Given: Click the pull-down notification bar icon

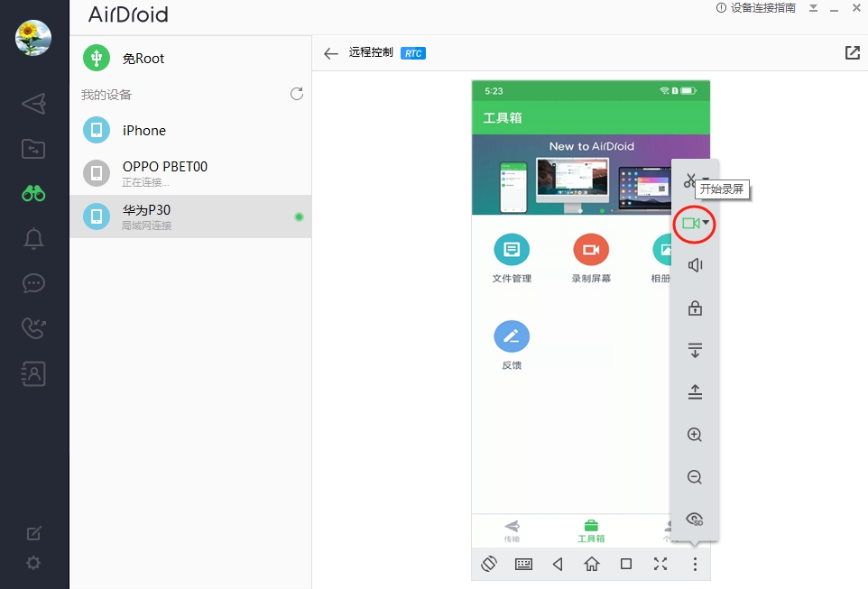Looking at the screenshot, I should click(x=696, y=350).
